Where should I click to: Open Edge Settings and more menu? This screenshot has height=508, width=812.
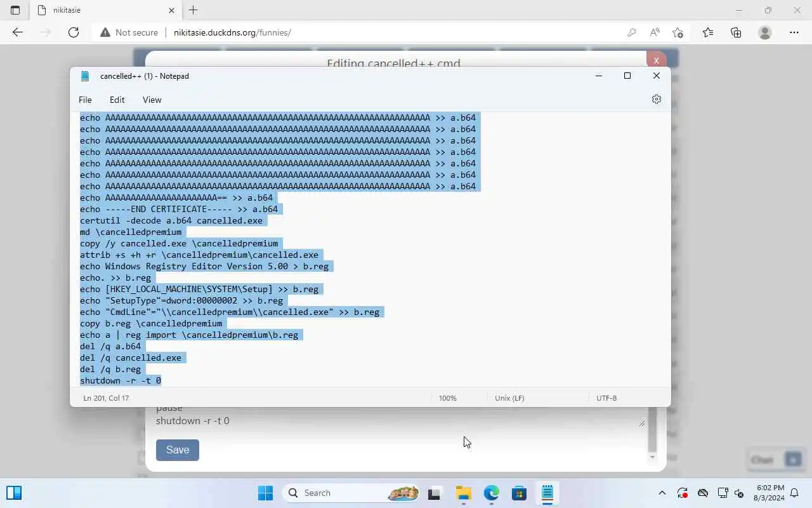[794, 32]
